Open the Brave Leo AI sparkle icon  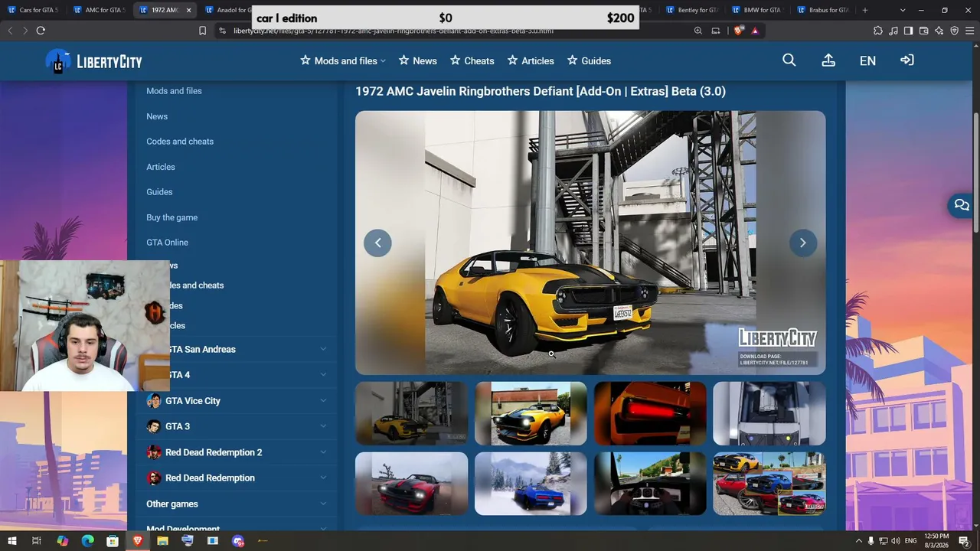pos(939,31)
